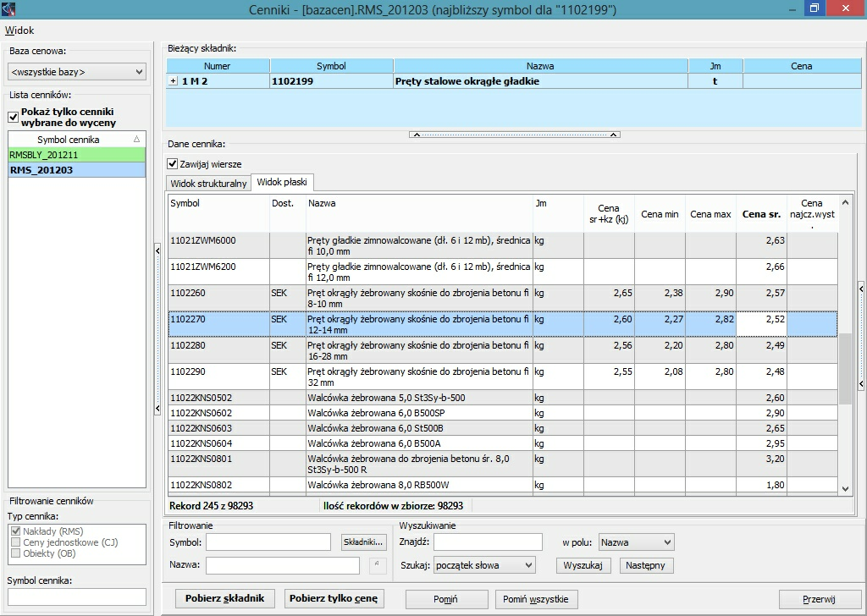This screenshot has height=616, width=867.
Task: Select row 11022KNS0602
Action: (503, 413)
